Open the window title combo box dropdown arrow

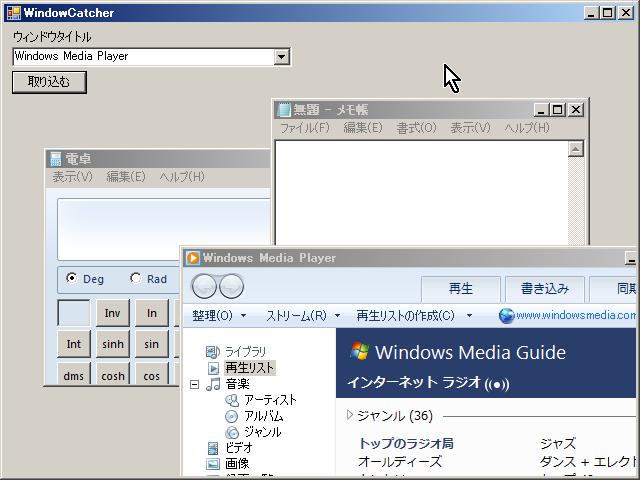tap(281, 57)
